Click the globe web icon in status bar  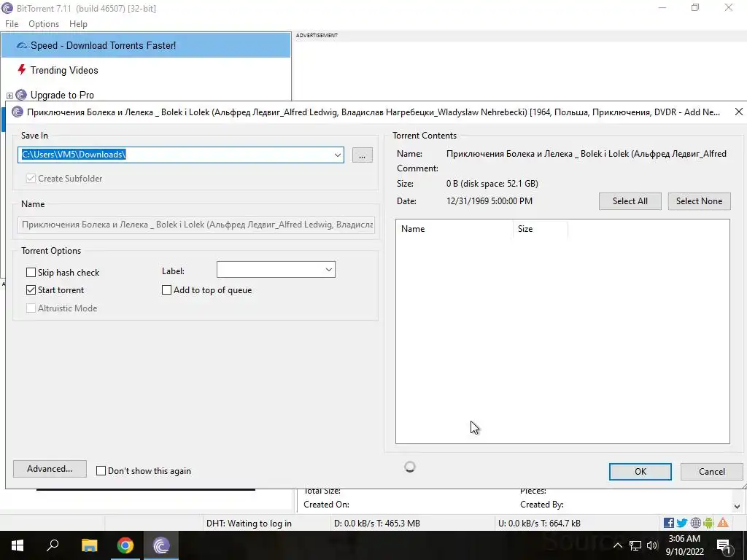pos(695,523)
